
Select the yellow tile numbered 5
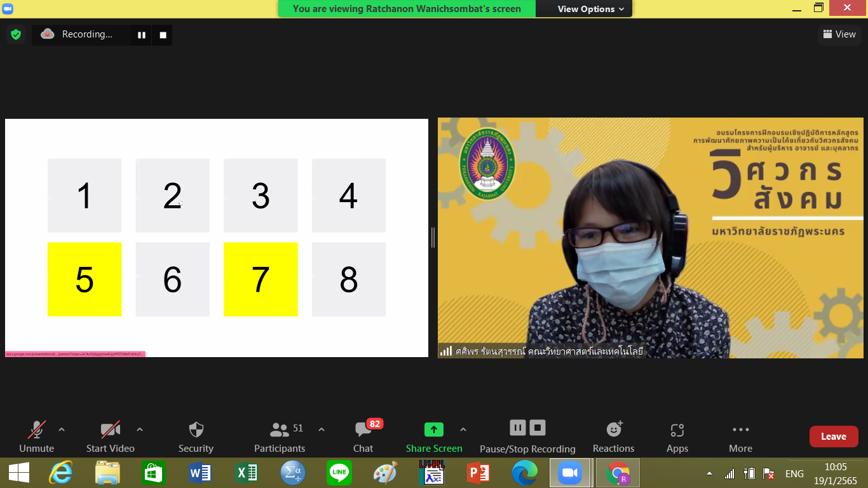85,279
